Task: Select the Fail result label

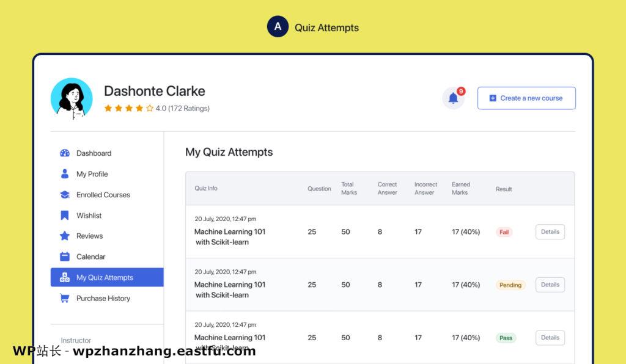Action: 504,232
